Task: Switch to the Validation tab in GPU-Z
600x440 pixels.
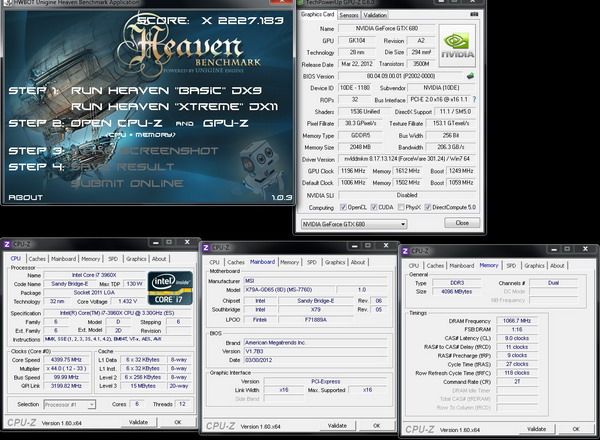Action: pos(375,15)
